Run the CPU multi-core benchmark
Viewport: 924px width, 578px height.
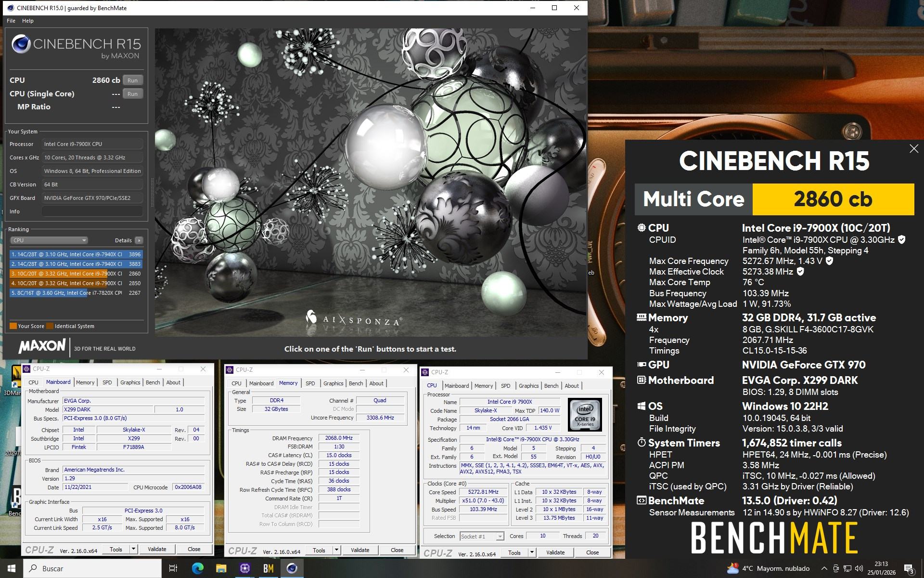(132, 80)
